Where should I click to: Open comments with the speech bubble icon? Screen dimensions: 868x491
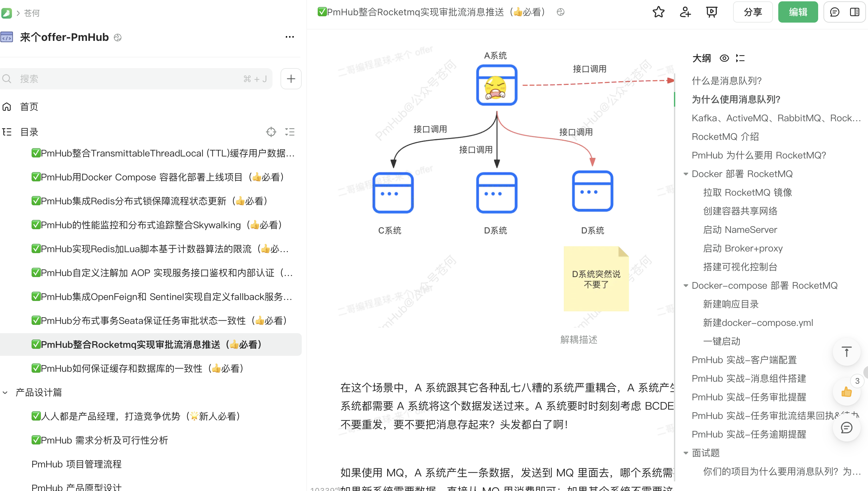tap(834, 12)
